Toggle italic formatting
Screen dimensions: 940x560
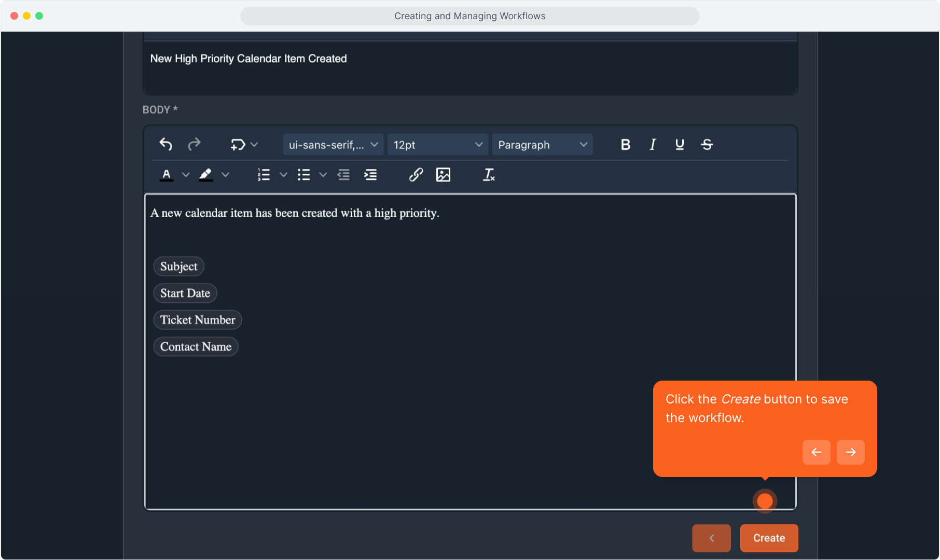(x=653, y=145)
